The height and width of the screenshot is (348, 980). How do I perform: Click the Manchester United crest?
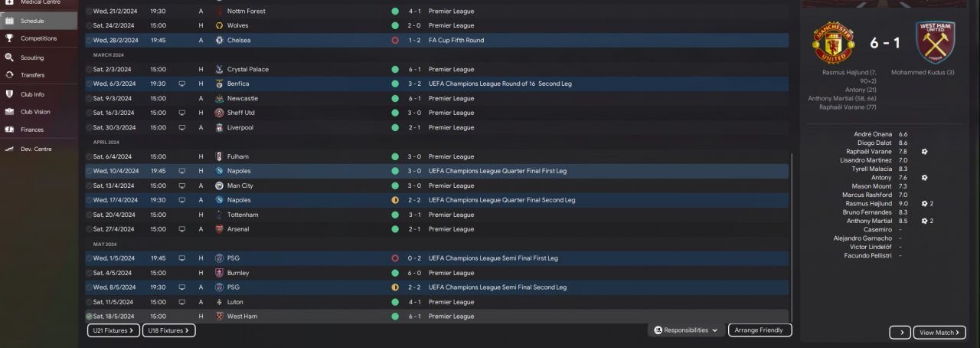pyautogui.click(x=833, y=43)
